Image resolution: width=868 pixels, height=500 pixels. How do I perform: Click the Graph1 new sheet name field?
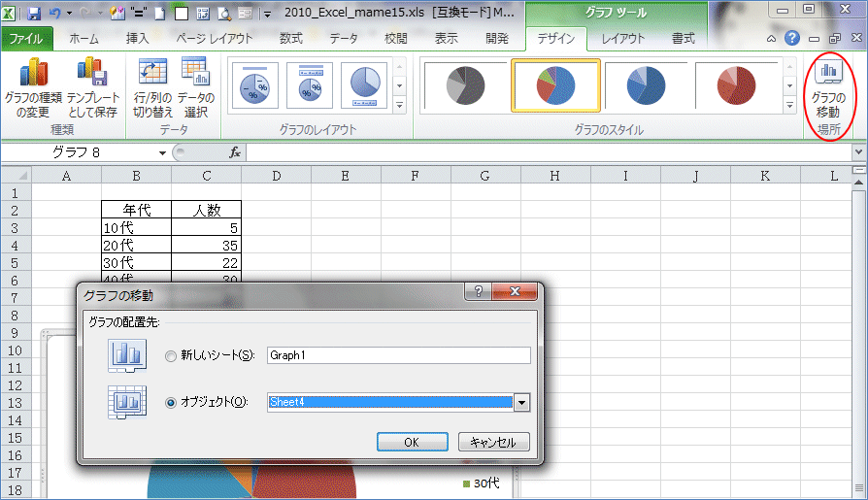[398, 355]
